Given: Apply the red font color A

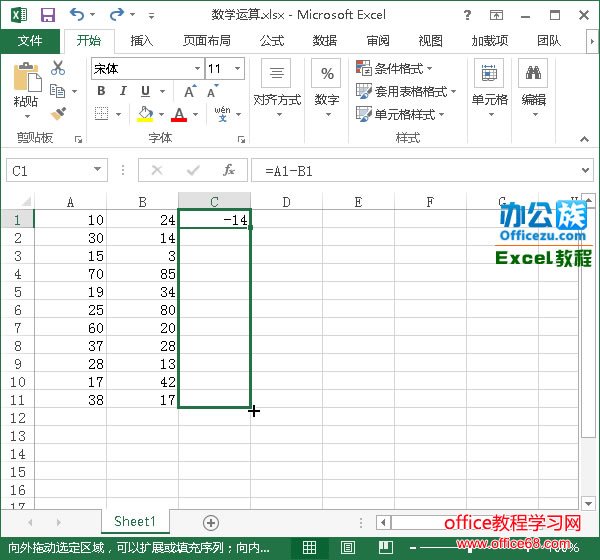Looking at the screenshot, I should click(x=179, y=114).
